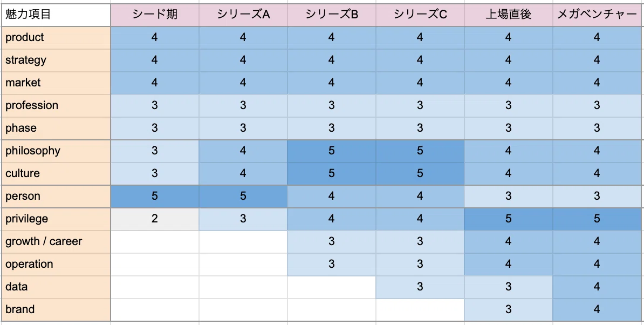
Task: Select the メガベンチャー column header
Action: 597,15
